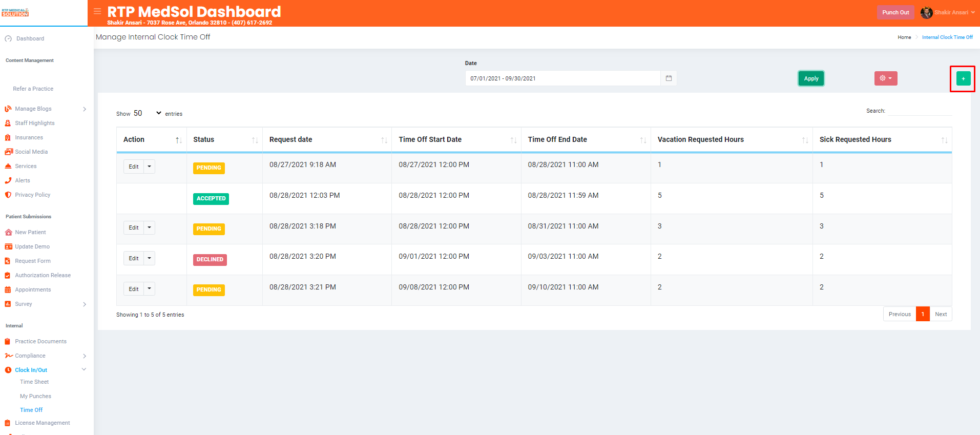This screenshot has height=435, width=980.
Task: Click the Staff Highlights icon
Action: coord(8,123)
